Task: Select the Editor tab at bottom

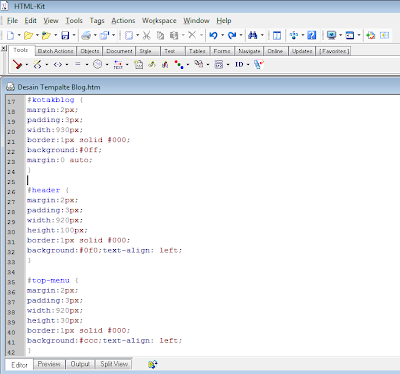Action: (19, 365)
